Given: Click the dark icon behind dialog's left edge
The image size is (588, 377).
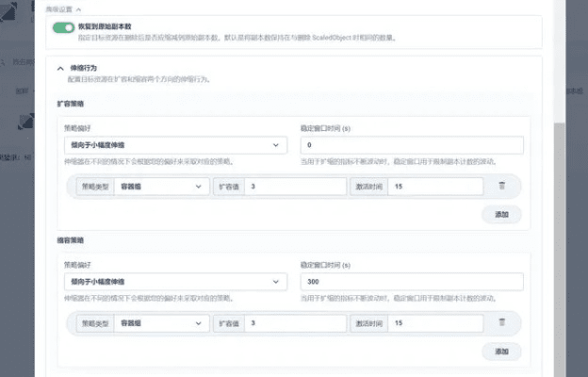Looking at the screenshot, I should (24, 122).
